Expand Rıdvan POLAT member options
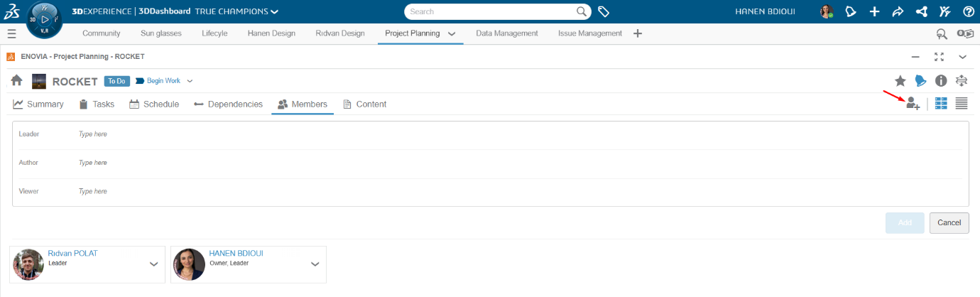This screenshot has width=980, height=297. [153, 264]
